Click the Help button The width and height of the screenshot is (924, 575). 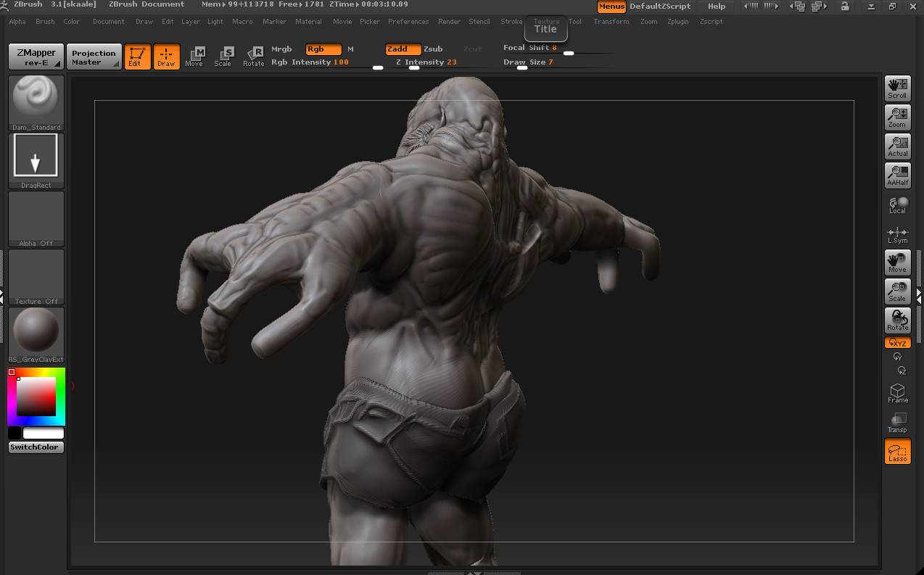coord(717,7)
